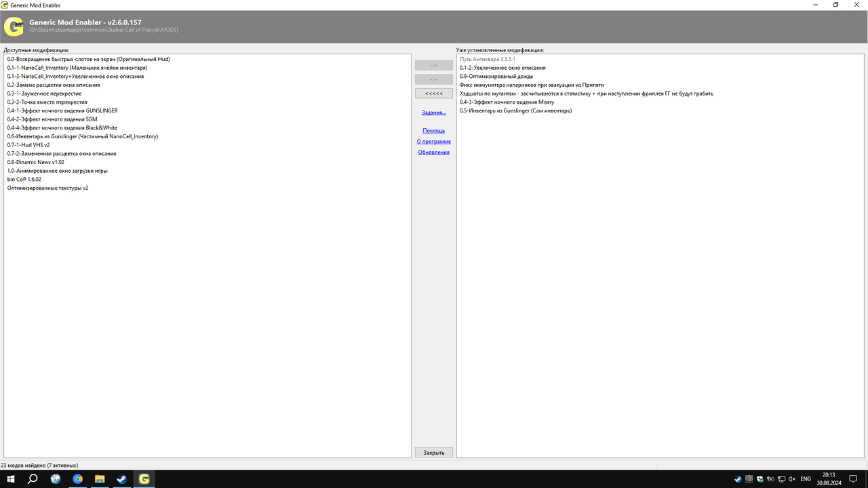The width and height of the screenshot is (868, 488).
Task: Click the disable all <<<<< button
Action: pyautogui.click(x=434, y=93)
